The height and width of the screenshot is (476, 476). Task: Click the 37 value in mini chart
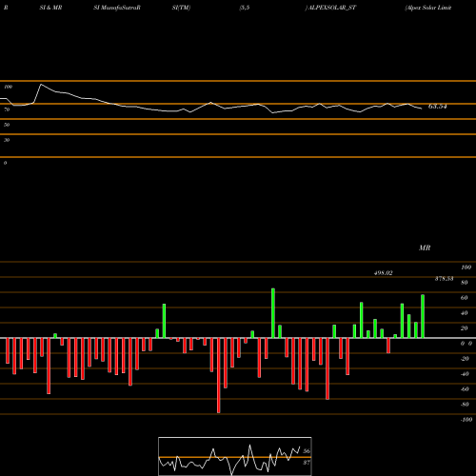(307, 463)
